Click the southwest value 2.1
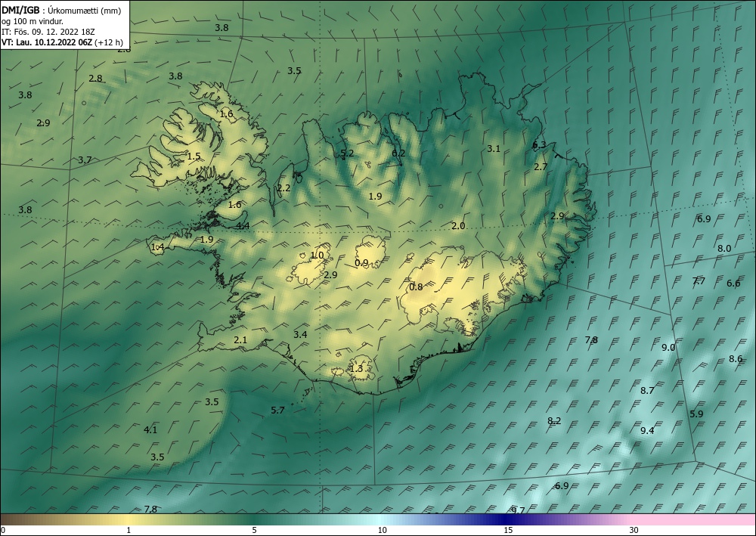Image resolution: width=756 pixels, height=536 pixels. 240,340
